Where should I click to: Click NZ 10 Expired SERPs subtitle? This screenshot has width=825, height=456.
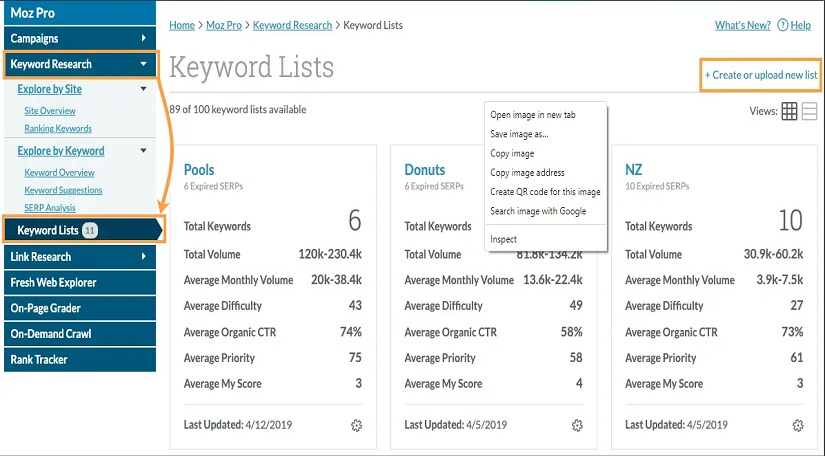[657, 186]
